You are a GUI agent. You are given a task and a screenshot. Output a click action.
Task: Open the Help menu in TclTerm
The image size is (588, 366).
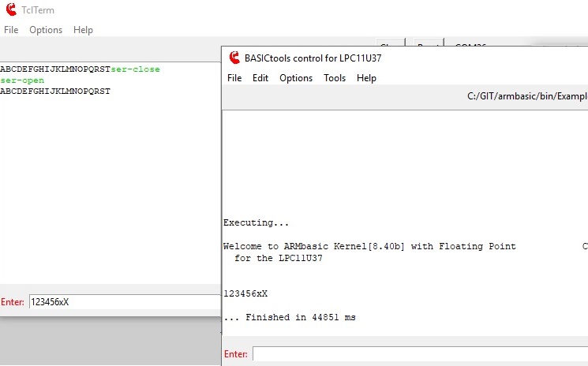tap(83, 30)
